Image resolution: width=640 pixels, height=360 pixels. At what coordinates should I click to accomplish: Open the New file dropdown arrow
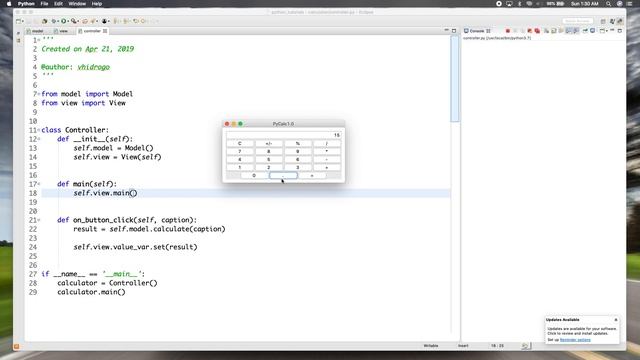click(x=22, y=21)
